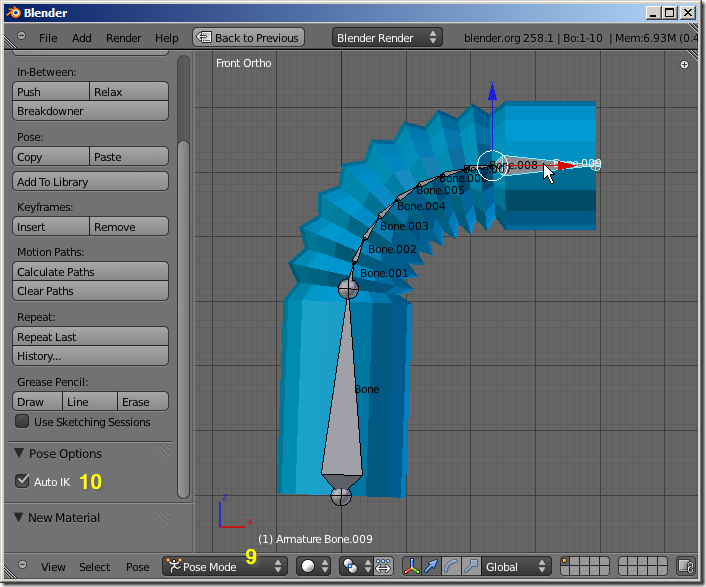Open the Pose menu in 3D header
This screenshot has height=587, width=706.
point(138,567)
